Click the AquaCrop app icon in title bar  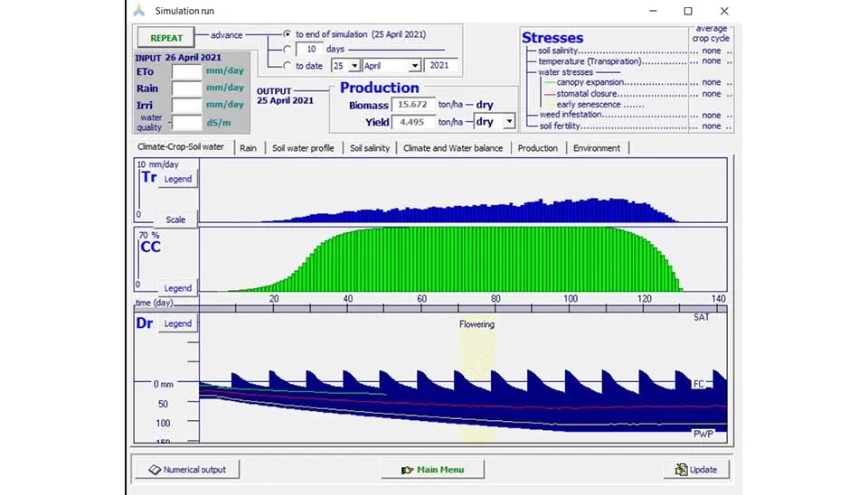138,11
